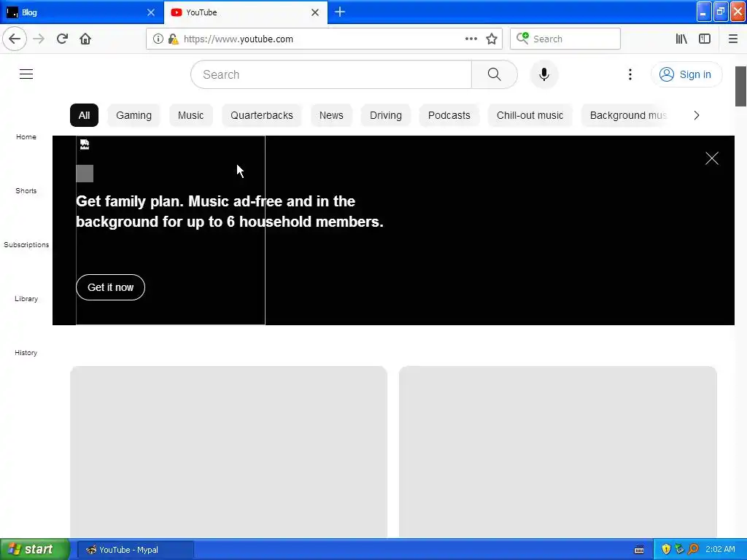Select the YouTube tab
This screenshot has height=560, width=747.
[246, 12]
